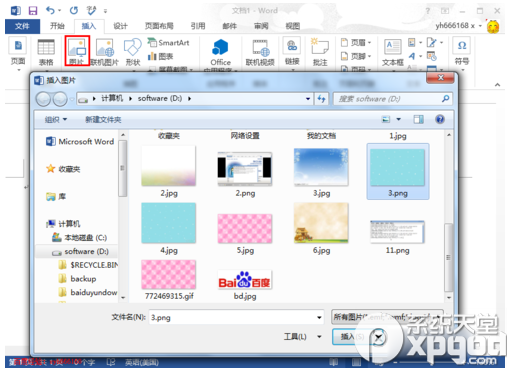The image size is (507, 368).
Task: Expand the address bar history dropdown
Action: 308,99
